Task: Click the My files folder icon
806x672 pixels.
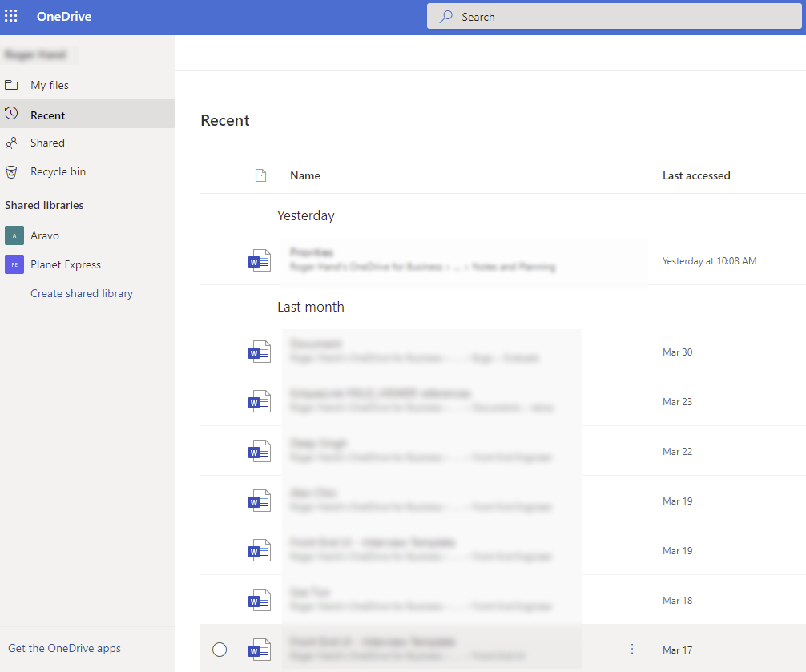Action: tap(11, 85)
